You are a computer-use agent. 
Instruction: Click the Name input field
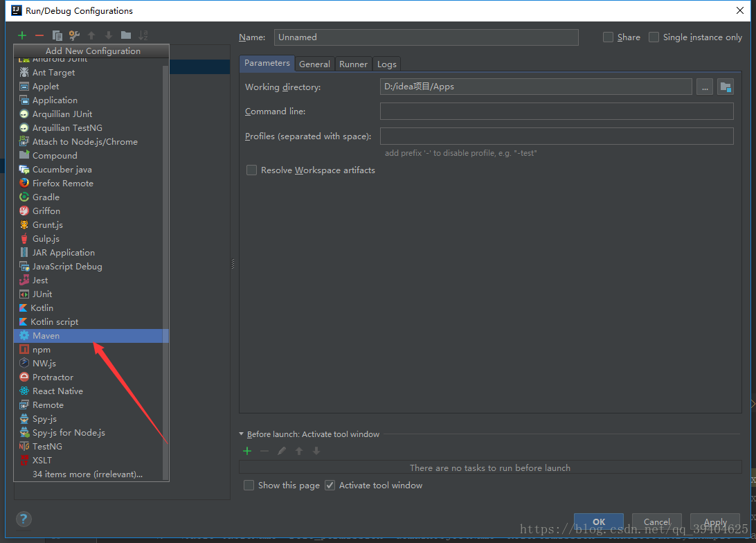pos(426,37)
